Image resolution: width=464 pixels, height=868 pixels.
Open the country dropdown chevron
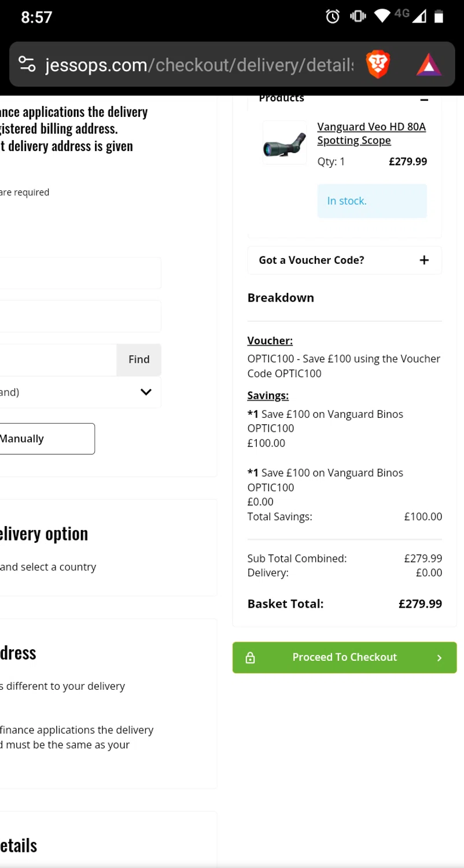[146, 392]
